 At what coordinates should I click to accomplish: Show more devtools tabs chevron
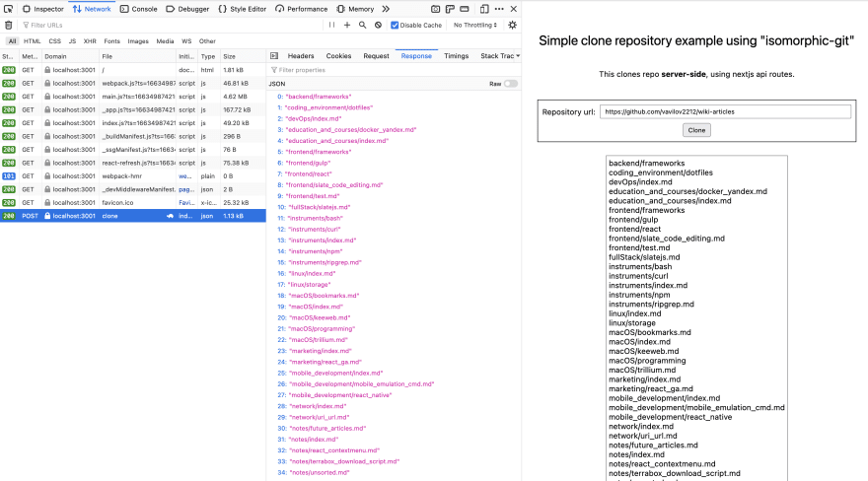click(386, 9)
